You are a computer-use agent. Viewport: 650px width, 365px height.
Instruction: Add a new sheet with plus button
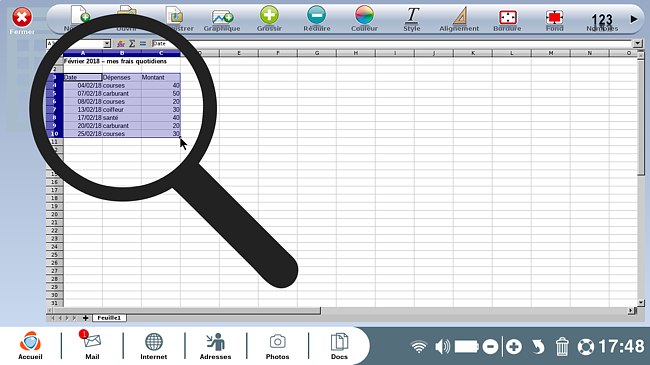[85, 318]
